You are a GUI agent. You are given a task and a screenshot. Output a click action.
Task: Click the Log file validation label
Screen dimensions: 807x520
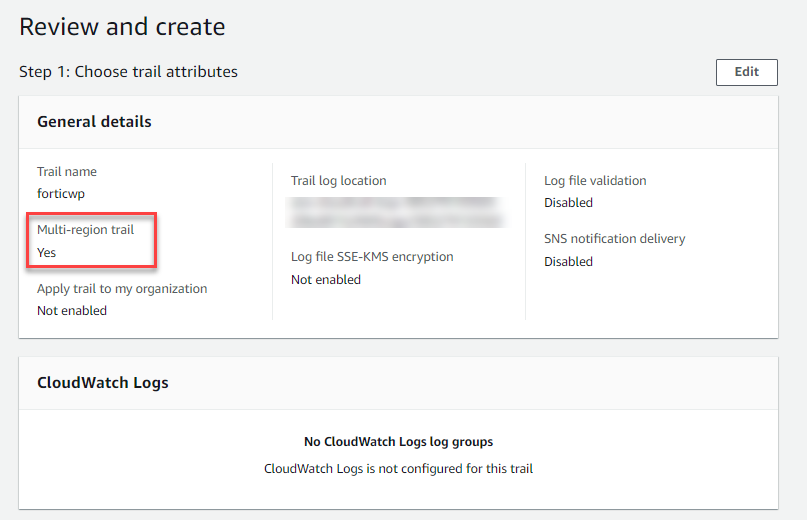pyautogui.click(x=595, y=181)
